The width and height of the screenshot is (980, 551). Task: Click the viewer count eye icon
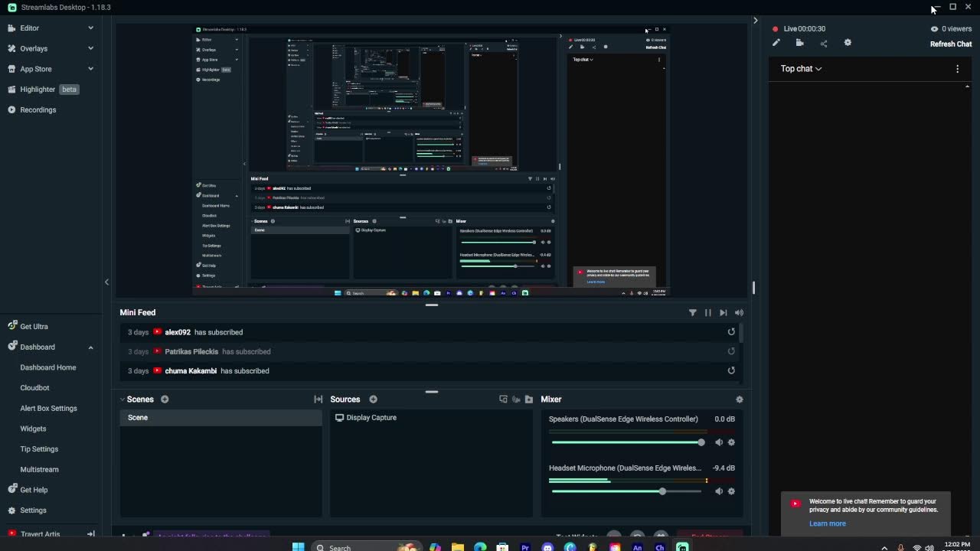[x=934, y=29]
